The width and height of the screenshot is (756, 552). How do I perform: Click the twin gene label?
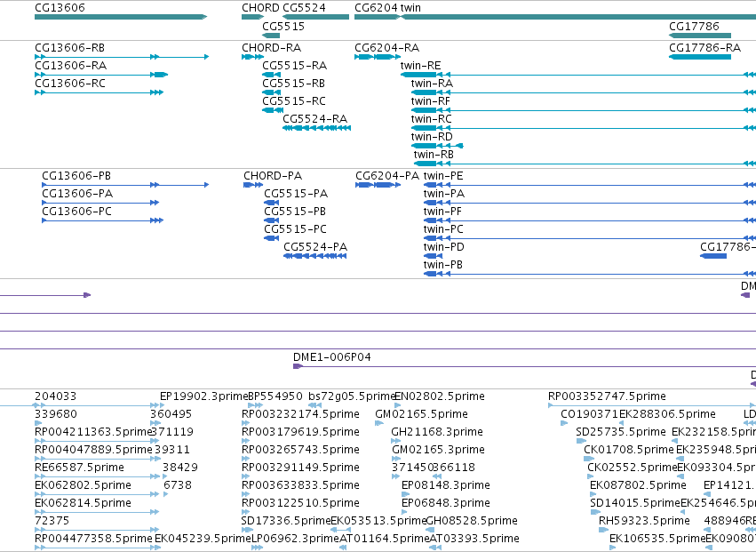410,8
